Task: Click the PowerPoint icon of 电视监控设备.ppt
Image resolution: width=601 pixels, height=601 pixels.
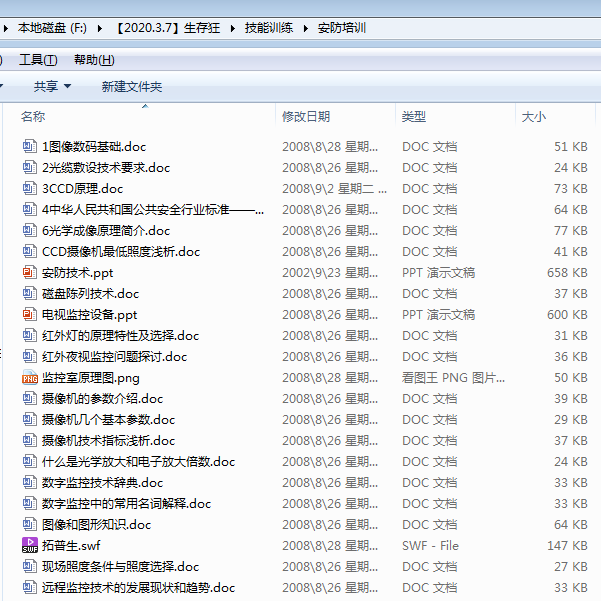Action: coord(30,314)
